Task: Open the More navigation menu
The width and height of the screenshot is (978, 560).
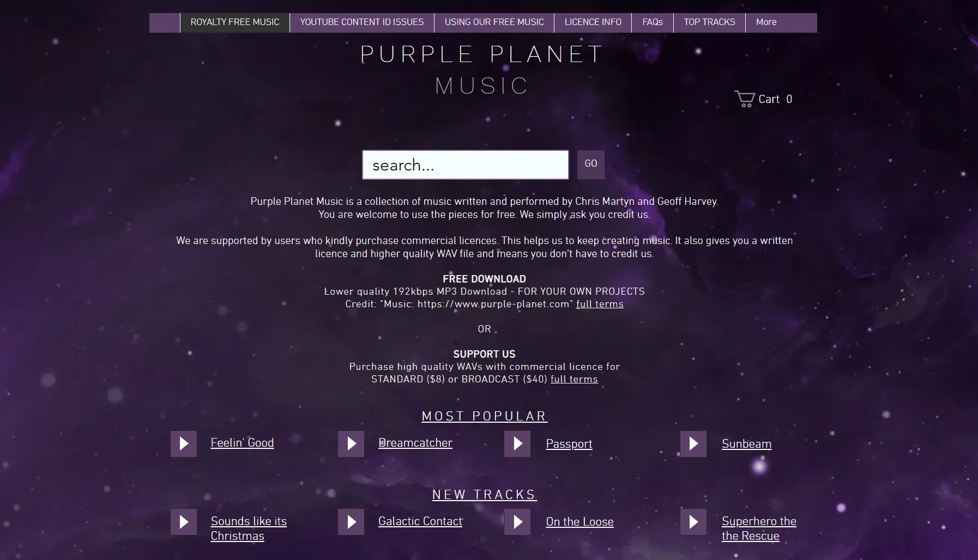Action: [766, 22]
